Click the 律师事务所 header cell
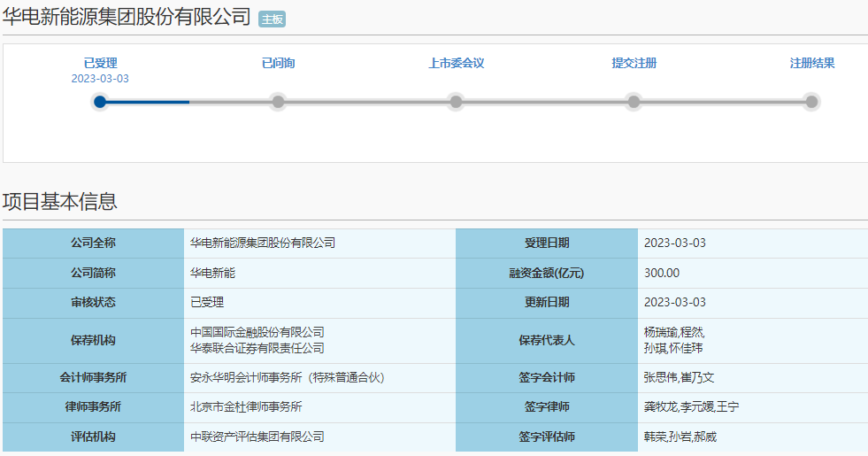The width and height of the screenshot is (868, 456). (93, 407)
